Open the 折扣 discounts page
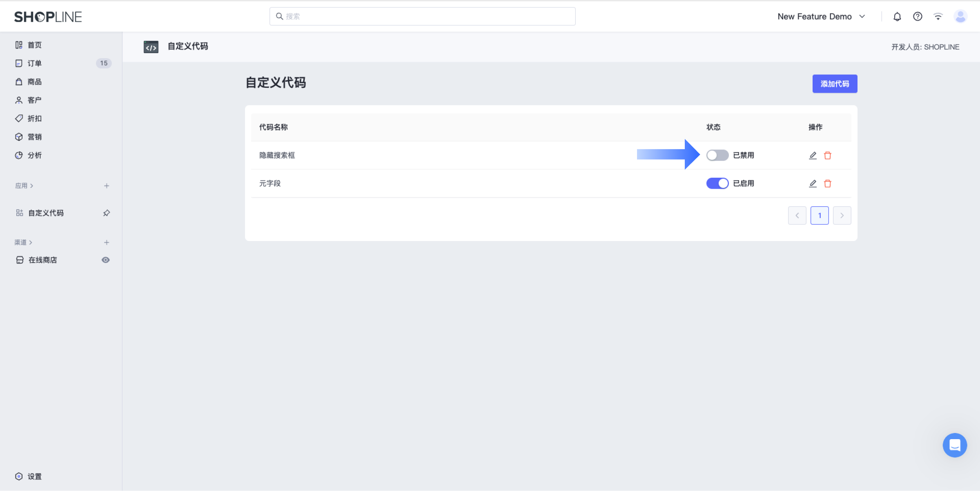 [x=34, y=118]
